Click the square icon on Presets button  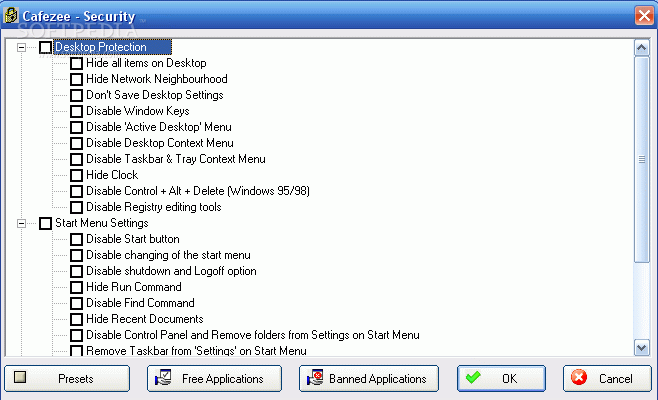pyautogui.click(x=20, y=377)
